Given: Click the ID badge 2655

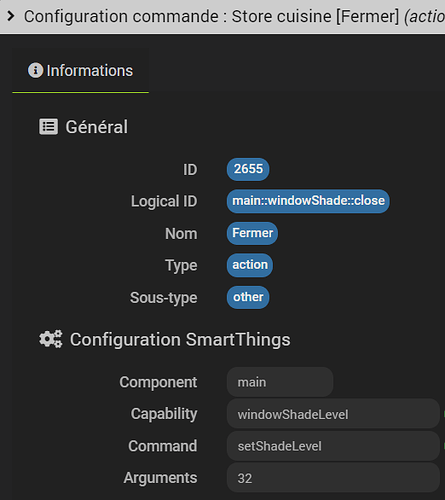Looking at the screenshot, I should (248, 169).
